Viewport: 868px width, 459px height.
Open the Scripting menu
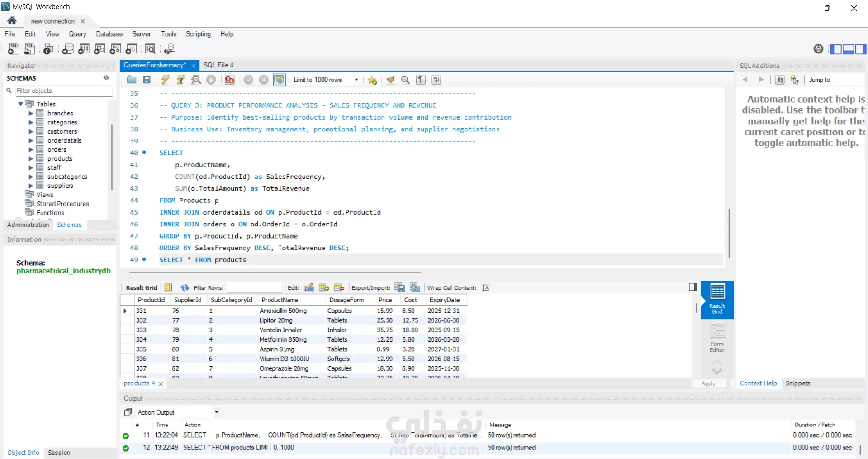[198, 34]
